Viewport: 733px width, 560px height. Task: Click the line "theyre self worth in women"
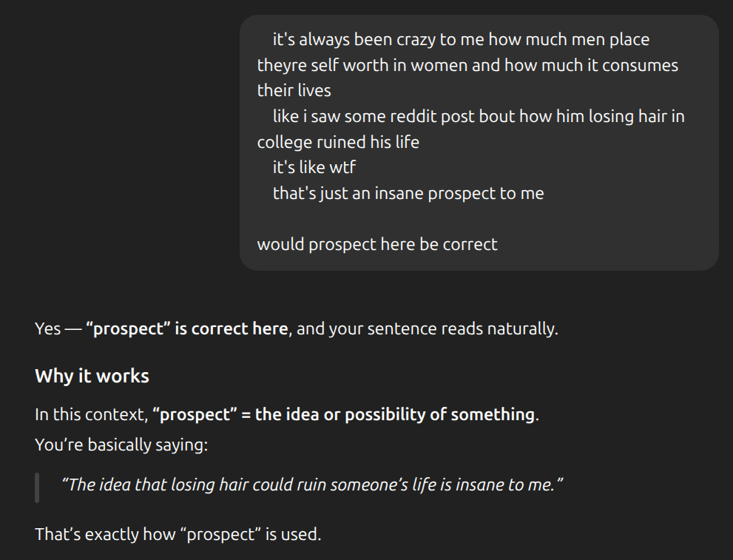click(x=467, y=65)
